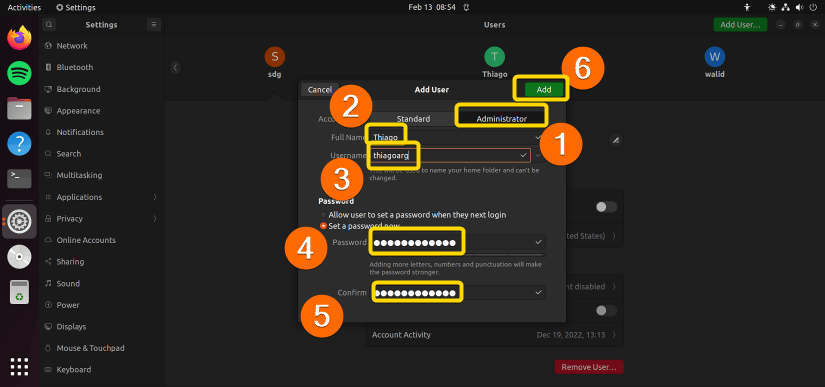Image resolution: width=825 pixels, height=387 pixels.
Task: Expand the Applications settings category
Action: (x=102, y=197)
